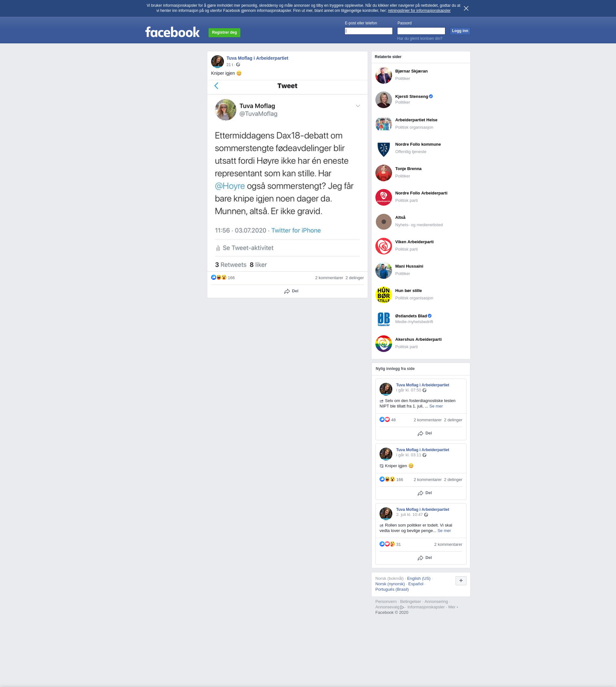Click the back arrow in Tweet header
The image size is (616, 687).
(x=216, y=86)
